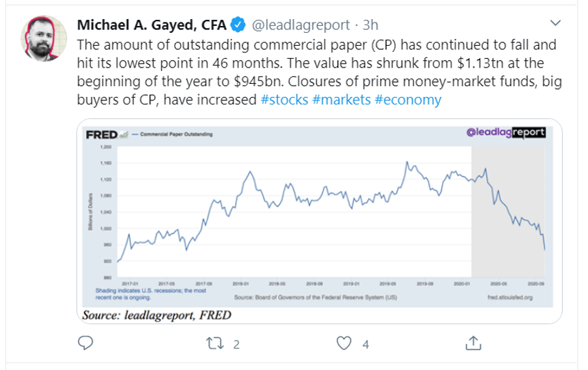Open the share menu icon
The height and width of the screenshot is (370, 588).
tap(473, 343)
